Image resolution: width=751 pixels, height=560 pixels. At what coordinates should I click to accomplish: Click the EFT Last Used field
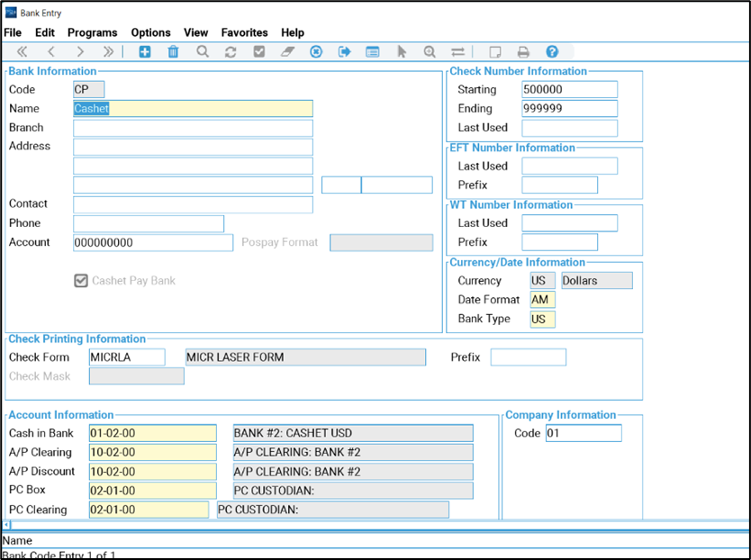click(x=569, y=167)
